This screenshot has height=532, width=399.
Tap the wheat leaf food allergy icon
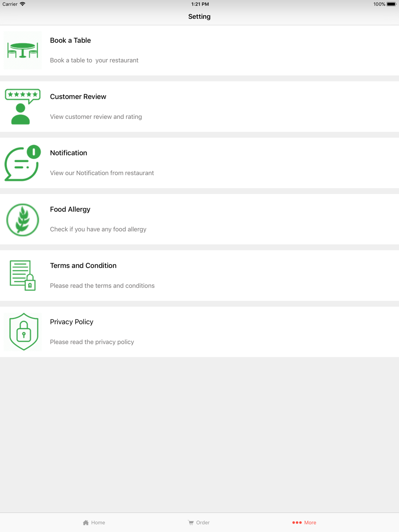23,219
